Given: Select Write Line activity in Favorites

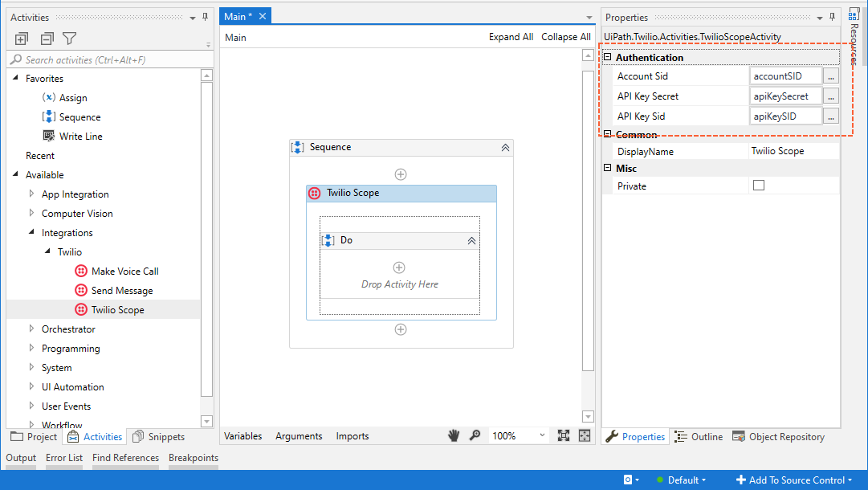Looking at the screenshot, I should pos(72,137).
